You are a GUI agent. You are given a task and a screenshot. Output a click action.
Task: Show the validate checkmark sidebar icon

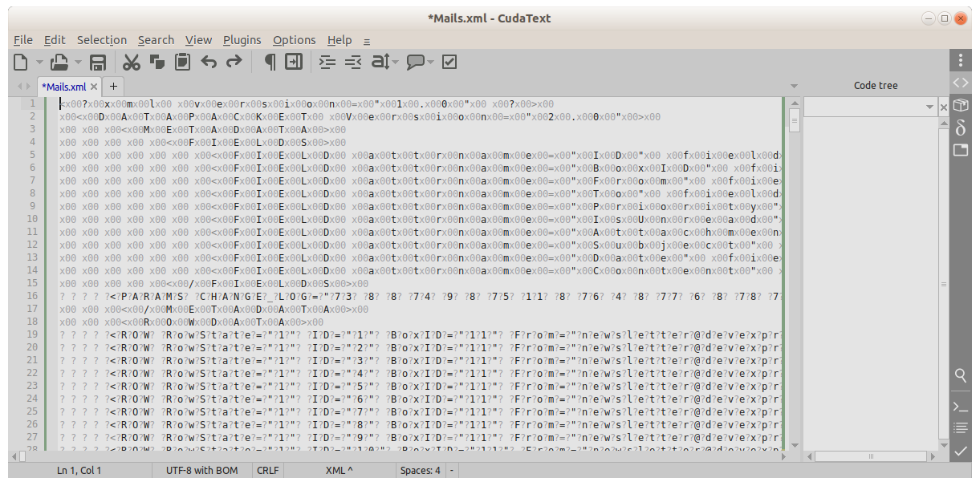pos(961,451)
